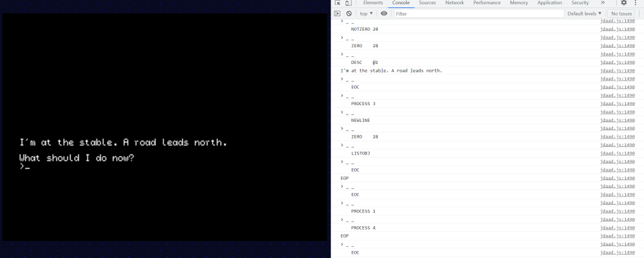View the Security tab
This screenshot has width=644, height=258.
tap(580, 3)
